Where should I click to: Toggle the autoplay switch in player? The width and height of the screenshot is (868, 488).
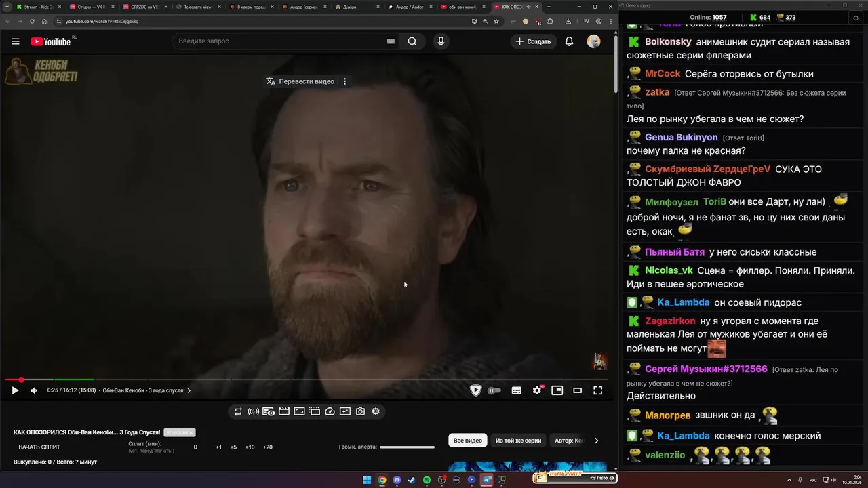point(494,390)
